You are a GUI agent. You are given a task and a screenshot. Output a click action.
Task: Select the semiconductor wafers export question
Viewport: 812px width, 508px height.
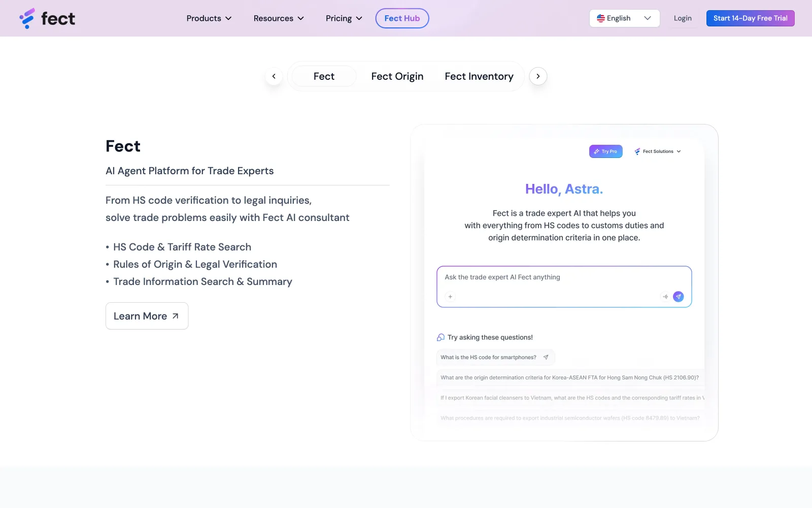point(570,418)
